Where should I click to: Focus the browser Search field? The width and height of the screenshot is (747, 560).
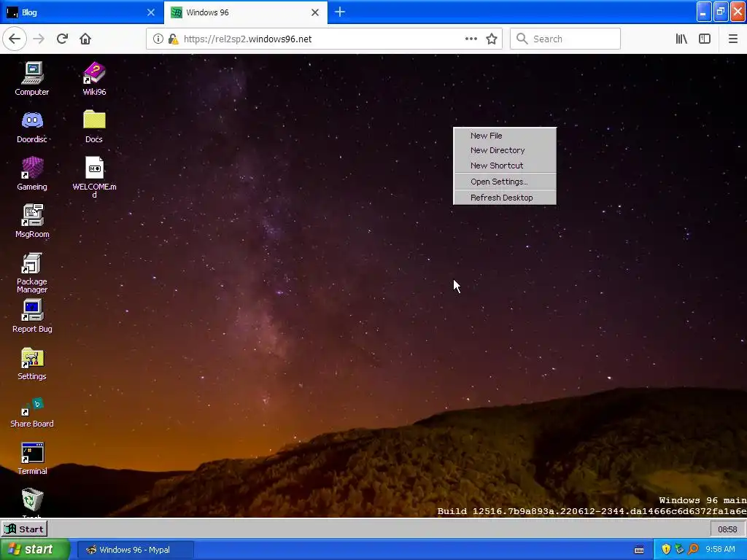(565, 39)
